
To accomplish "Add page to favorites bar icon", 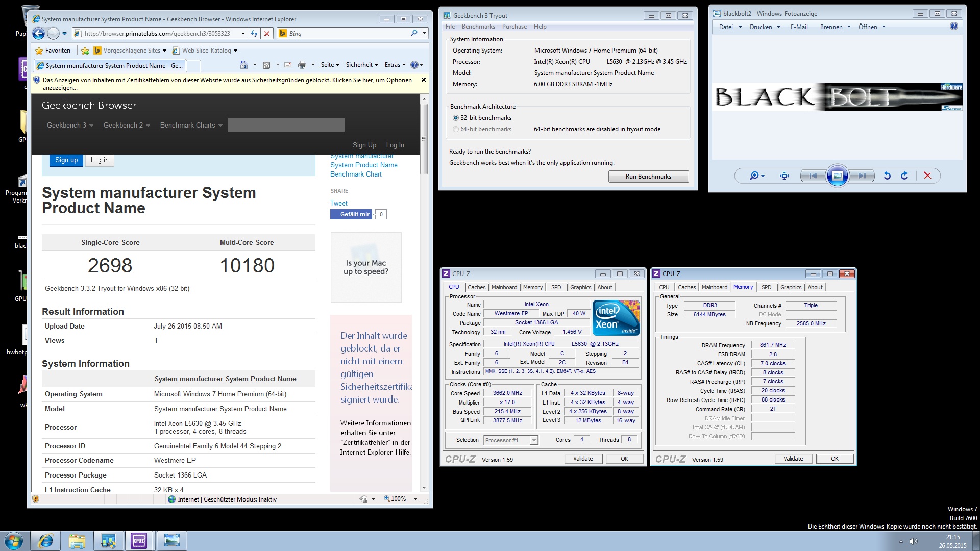I will 85,51.
